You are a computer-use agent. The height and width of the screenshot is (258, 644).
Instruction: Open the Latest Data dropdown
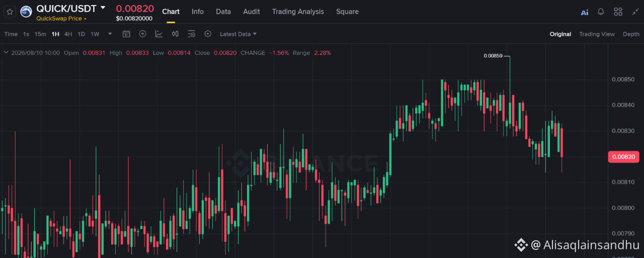[238, 34]
